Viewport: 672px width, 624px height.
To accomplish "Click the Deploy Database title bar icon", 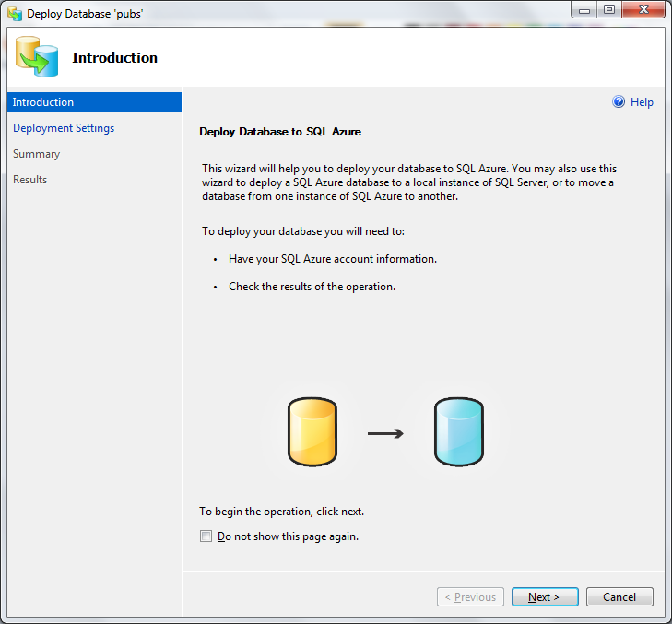I will tap(15, 14).
